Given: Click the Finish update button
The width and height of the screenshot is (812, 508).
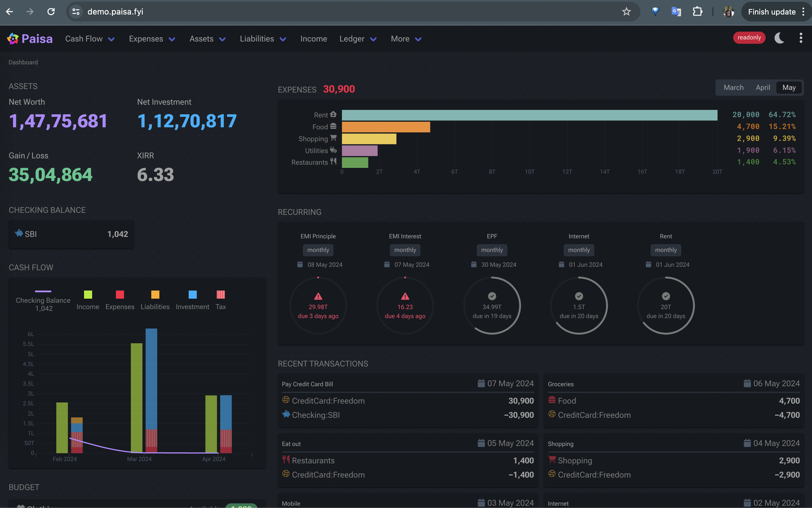Looking at the screenshot, I should [x=771, y=12].
